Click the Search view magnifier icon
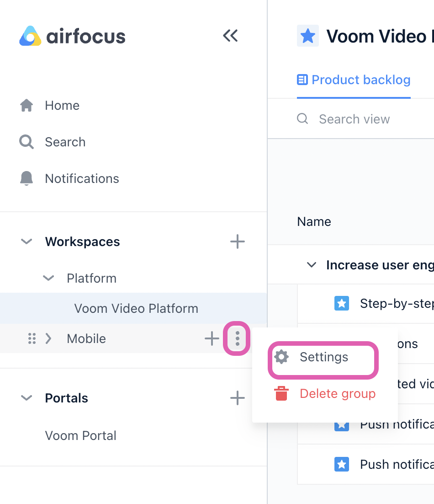Viewport: 434px width, 504px height. [302, 118]
